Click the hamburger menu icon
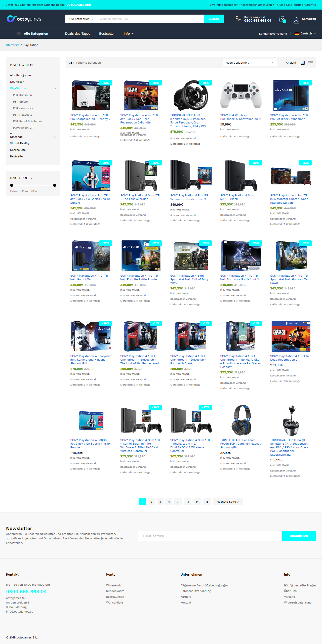Screen dimensions: 322x644 pos(19,34)
